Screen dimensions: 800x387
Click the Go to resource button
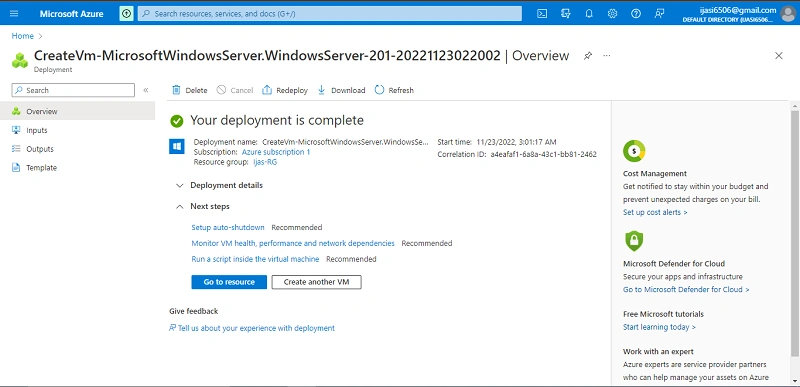tap(229, 282)
